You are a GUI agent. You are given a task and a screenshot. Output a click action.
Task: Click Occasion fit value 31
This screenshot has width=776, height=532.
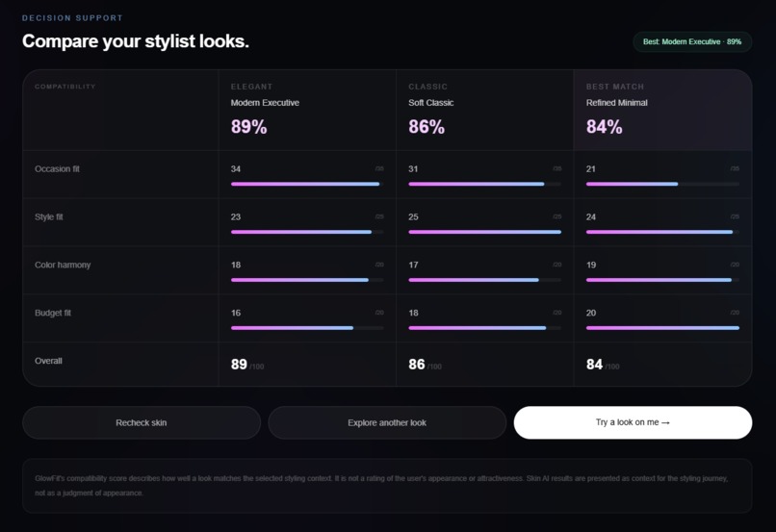tap(413, 169)
